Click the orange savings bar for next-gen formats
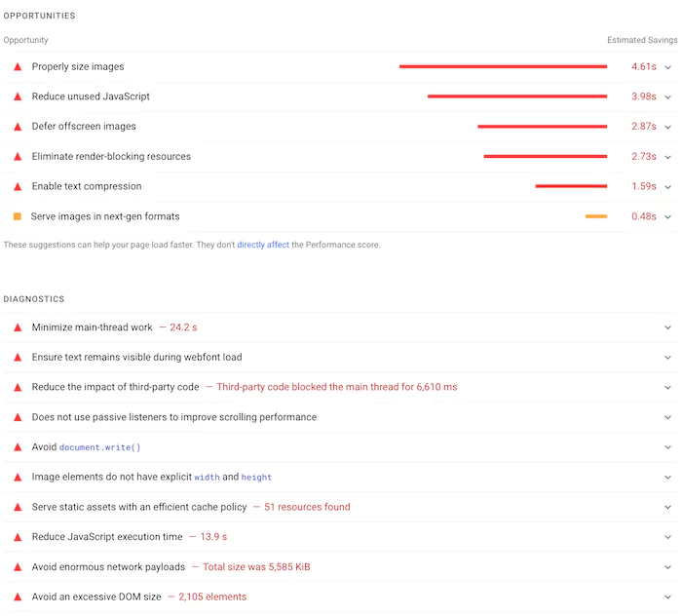Viewport: 682px width, 616px height. (x=596, y=216)
